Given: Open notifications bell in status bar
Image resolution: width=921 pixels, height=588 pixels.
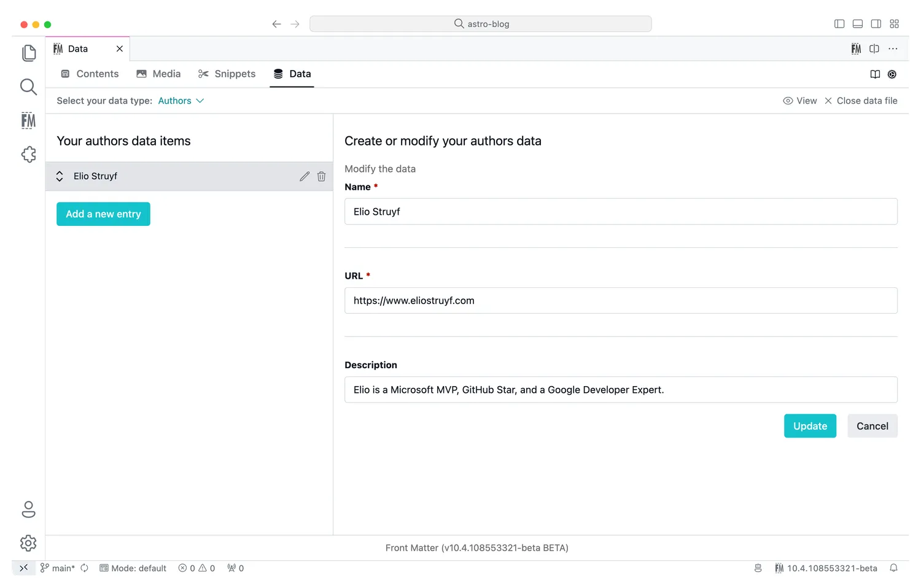Looking at the screenshot, I should click(x=894, y=568).
